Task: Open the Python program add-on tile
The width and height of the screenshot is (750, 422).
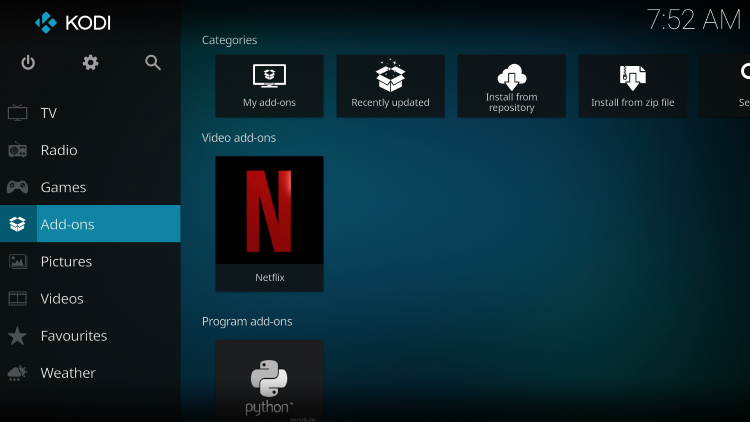Action: tap(269, 381)
